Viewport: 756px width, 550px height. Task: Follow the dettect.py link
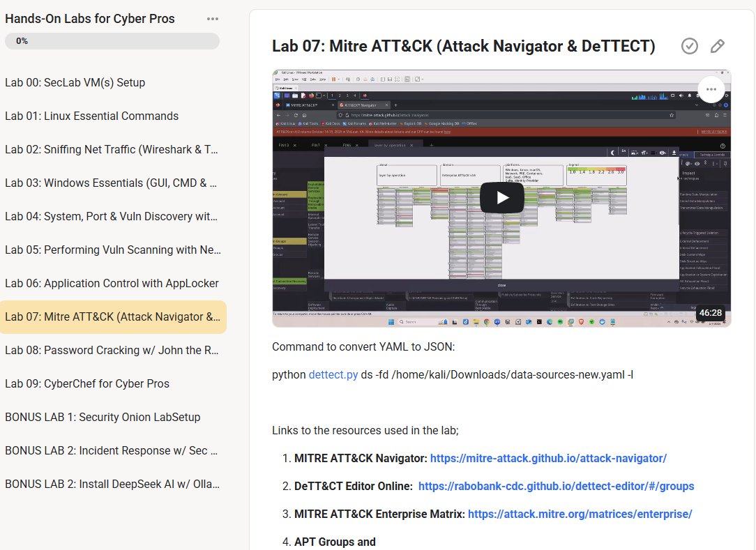[x=333, y=375]
